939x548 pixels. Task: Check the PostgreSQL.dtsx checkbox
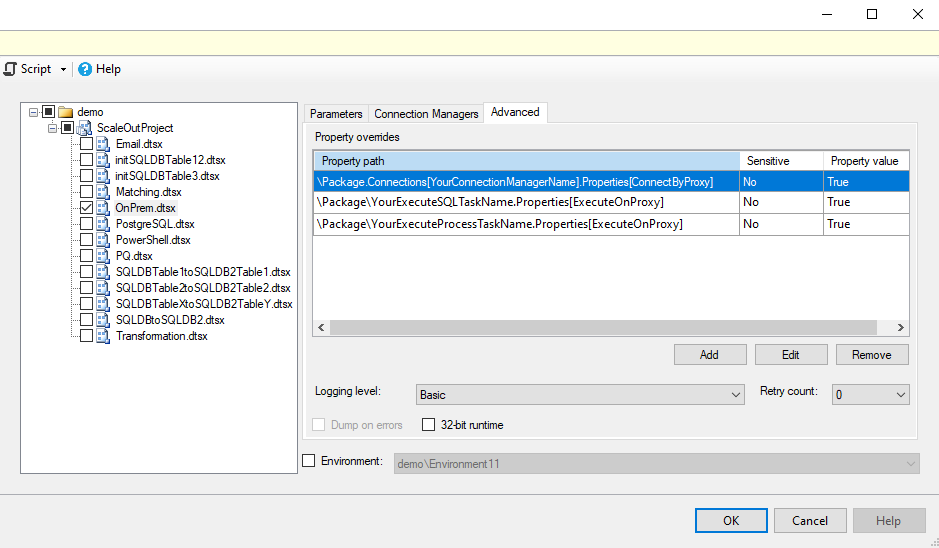(86, 224)
